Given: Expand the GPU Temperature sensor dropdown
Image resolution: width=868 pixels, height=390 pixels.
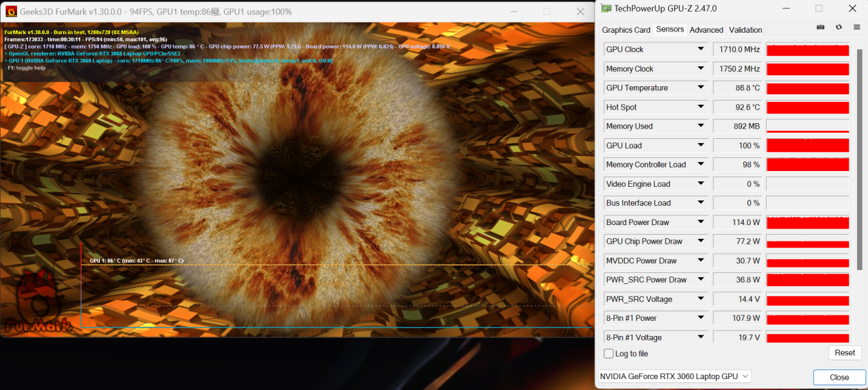Looking at the screenshot, I should tap(701, 88).
